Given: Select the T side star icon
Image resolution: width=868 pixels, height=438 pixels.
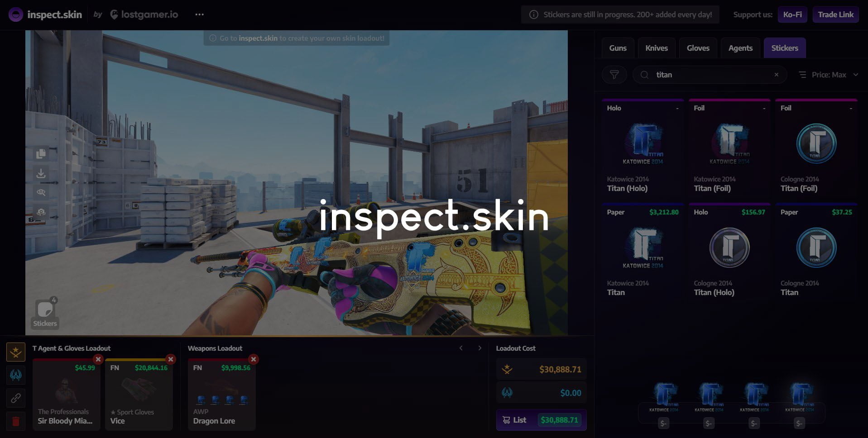Looking at the screenshot, I should tap(16, 352).
